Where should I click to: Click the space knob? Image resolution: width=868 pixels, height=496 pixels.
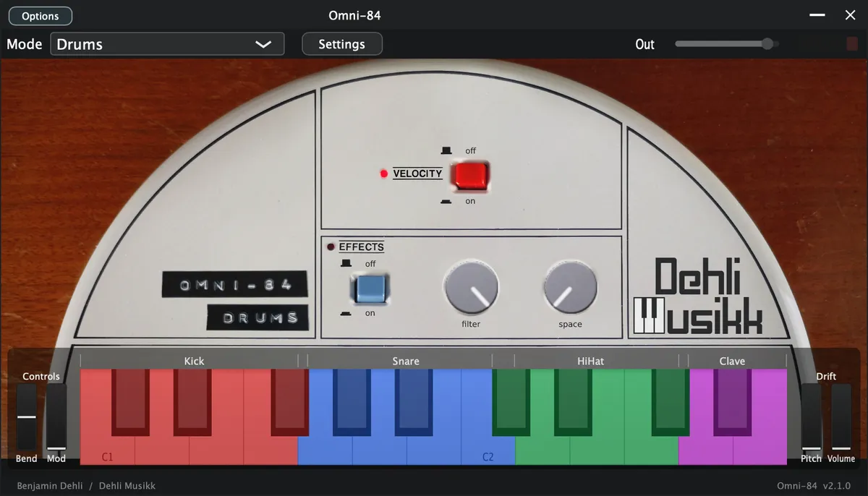570,288
